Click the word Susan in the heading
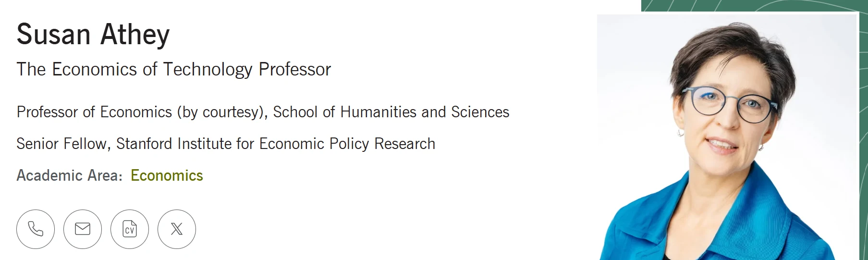Image resolution: width=868 pixels, height=260 pixels. pos(54,34)
